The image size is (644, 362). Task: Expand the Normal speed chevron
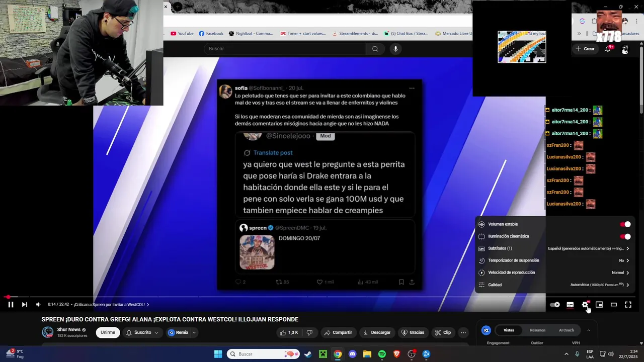click(627, 273)
